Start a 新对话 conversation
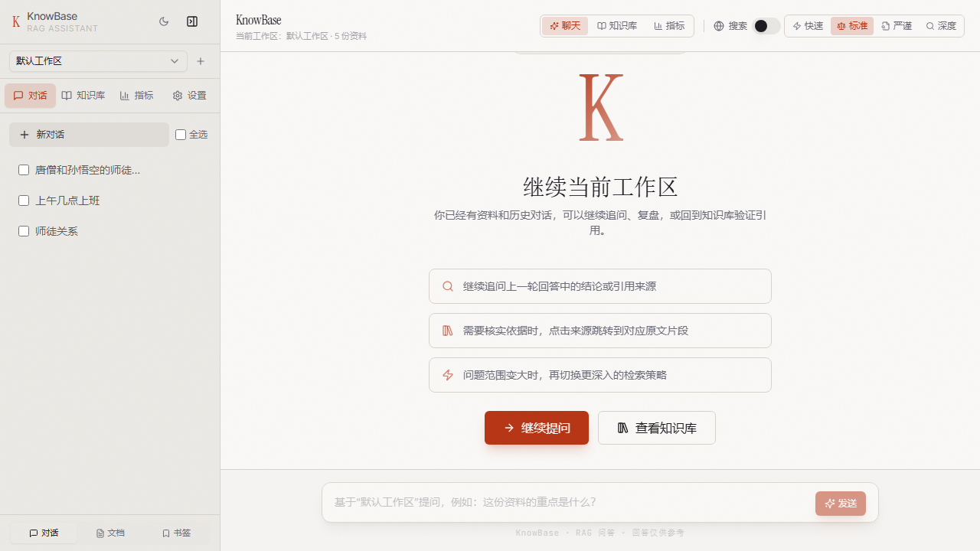The width and height of the screenshot is (980, 551). [x=89, y=135]
